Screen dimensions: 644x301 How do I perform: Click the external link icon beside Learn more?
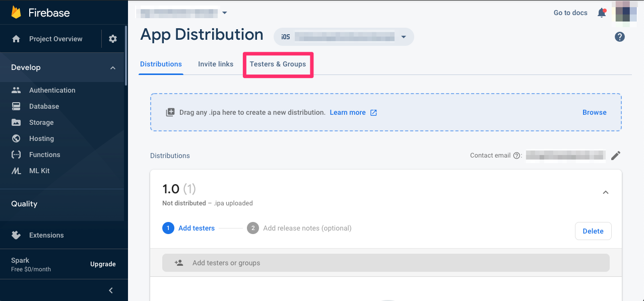pyautogui.click(x=373, y=113)
